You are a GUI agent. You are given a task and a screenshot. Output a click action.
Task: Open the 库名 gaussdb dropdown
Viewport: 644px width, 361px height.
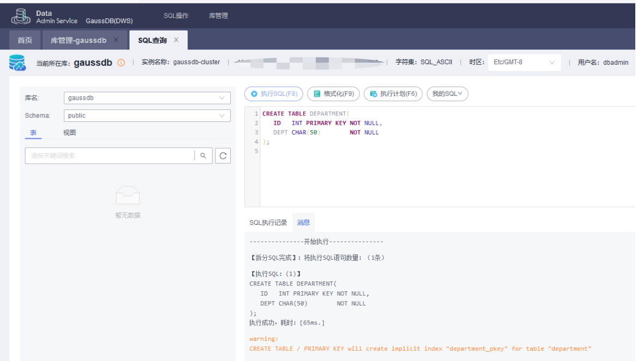(147, 98)
